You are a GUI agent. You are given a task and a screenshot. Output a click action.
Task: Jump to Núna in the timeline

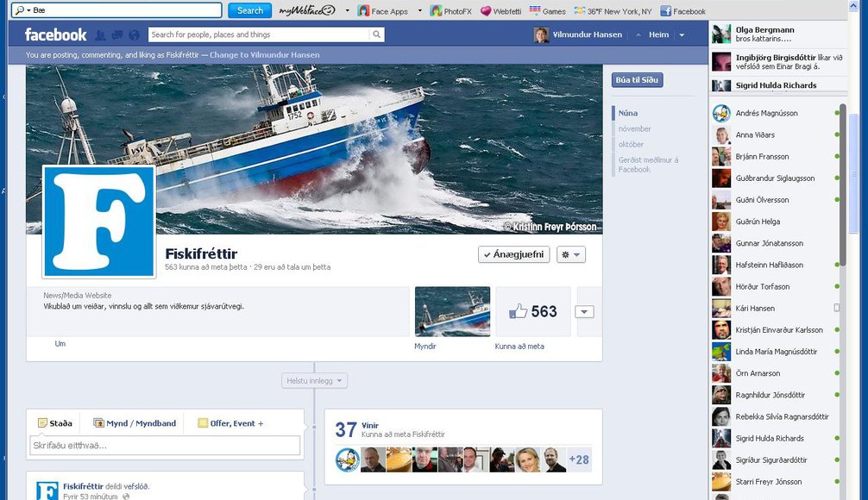point(628,113)
